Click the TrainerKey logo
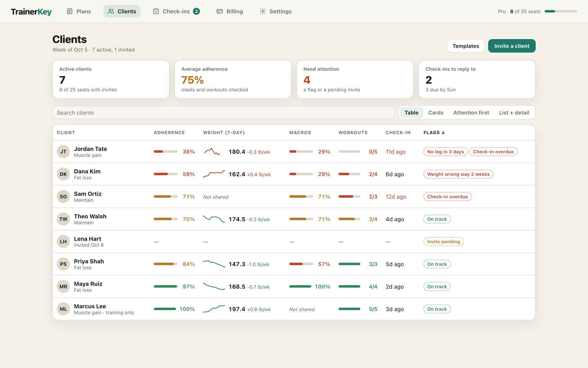Viewport: 588px width, 368px height. tap(31, 12)
